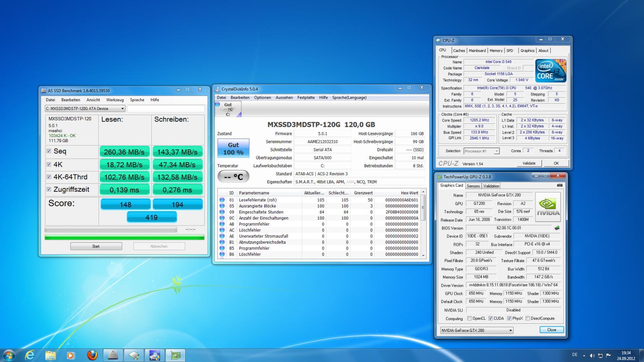The width and height of the screenshot is (644, 362).
Task: Open CPU-Z Processor #1 selection dropdown
Action: [x=497, y=151]
